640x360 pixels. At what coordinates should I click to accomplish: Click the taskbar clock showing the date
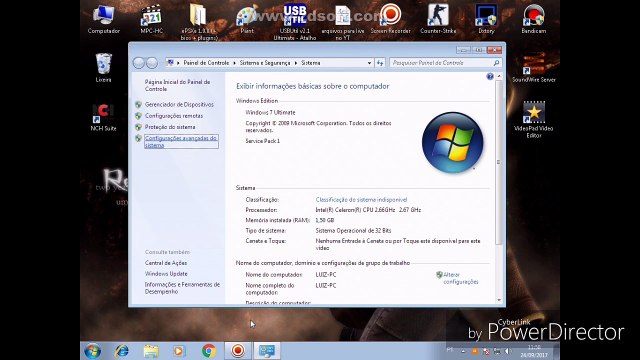coord(534,351)
